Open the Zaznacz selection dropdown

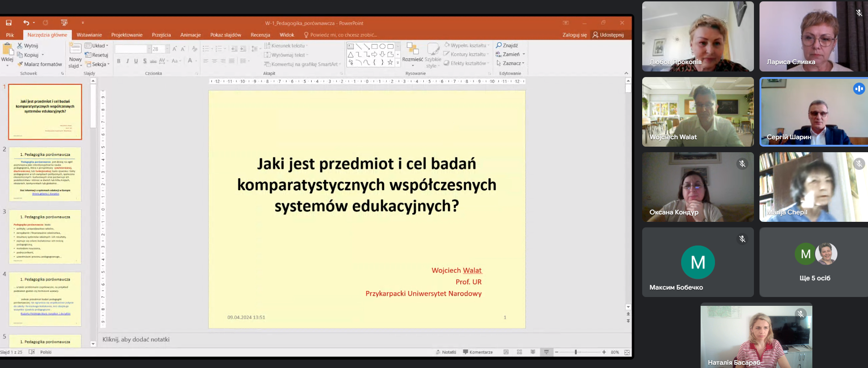tap(511, 63)
